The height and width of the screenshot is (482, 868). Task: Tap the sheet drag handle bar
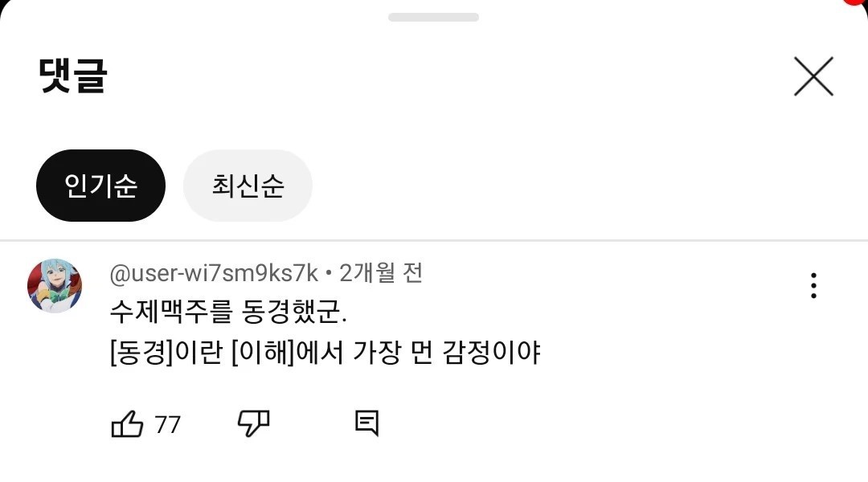tap(433, 17)
